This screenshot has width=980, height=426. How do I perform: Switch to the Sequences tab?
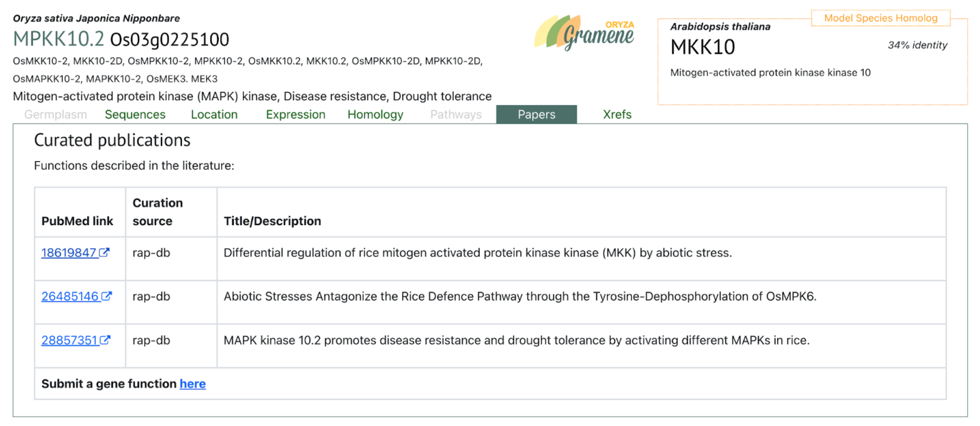(x=135, y=114)
